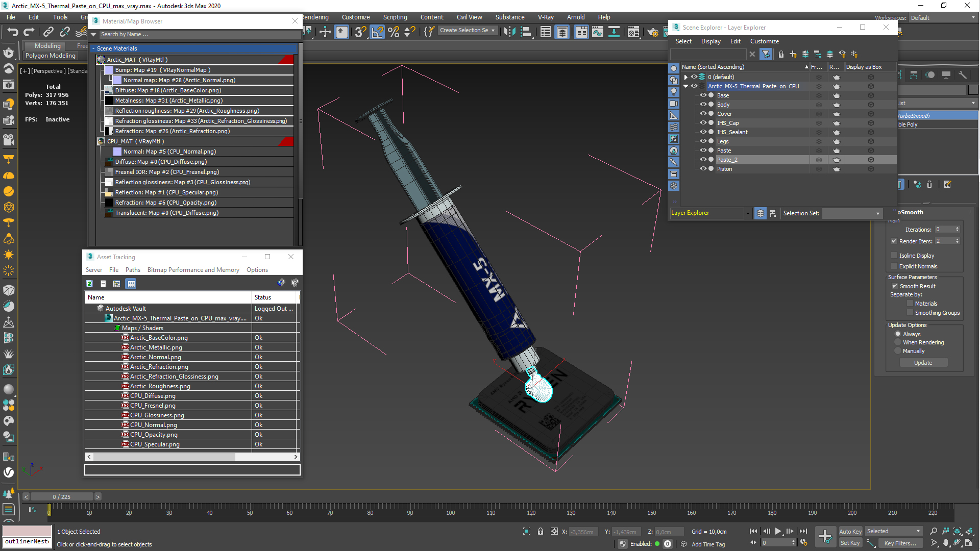Toggle the filter selection funnel in Layer Explorer
The height and width of the screenshot is (551, 980).
[766, 54]
